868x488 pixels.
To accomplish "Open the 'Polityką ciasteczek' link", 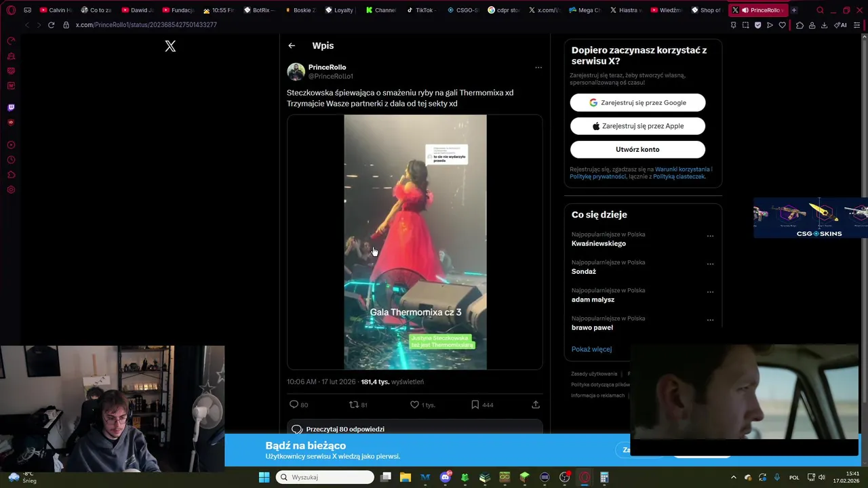I will (679, 176).
